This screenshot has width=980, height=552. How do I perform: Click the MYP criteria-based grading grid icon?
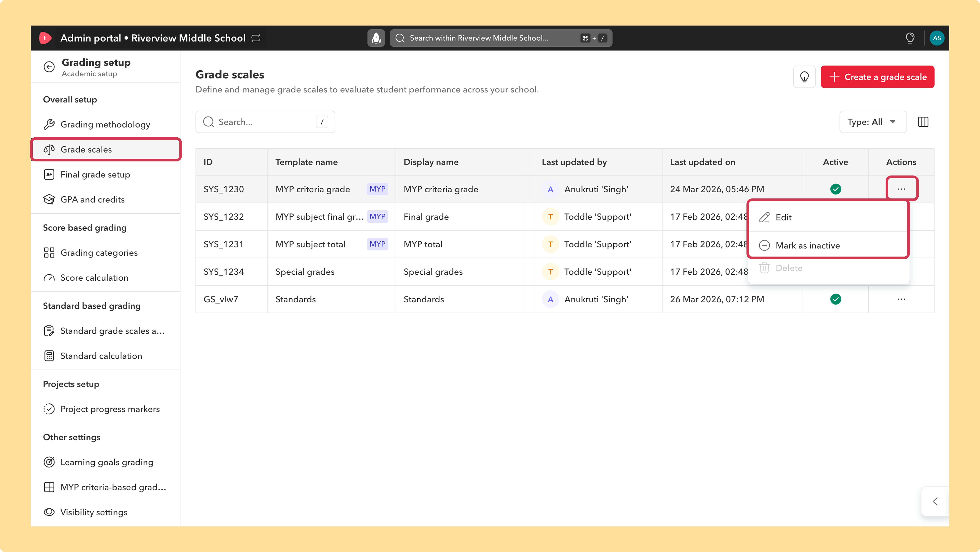point(49,487)
